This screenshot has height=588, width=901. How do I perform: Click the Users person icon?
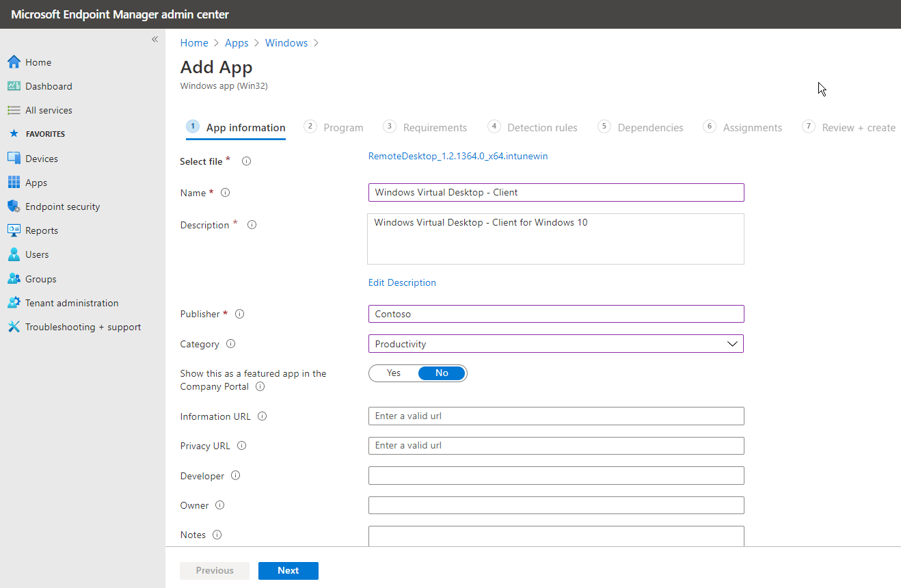point(14,254)
